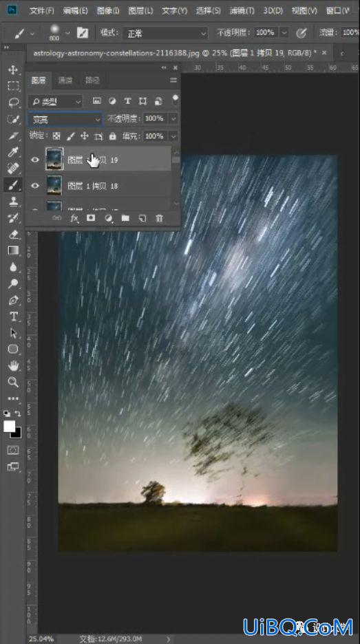The height and width of the screenshot is (644, 360).
Task: Expand layer opacity slider arrow
Action: pos(173,118)
